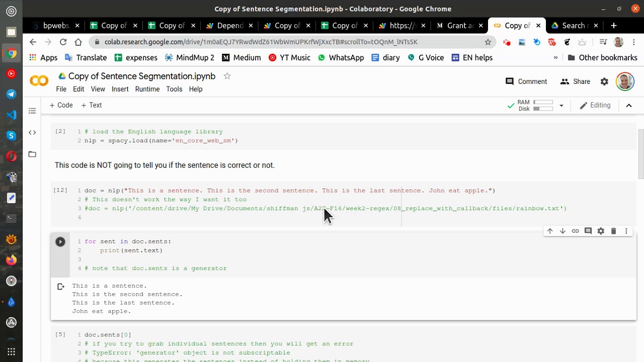Open Telegram from the dock
This screenshot has height=362, width=644.
pos(11,94)
